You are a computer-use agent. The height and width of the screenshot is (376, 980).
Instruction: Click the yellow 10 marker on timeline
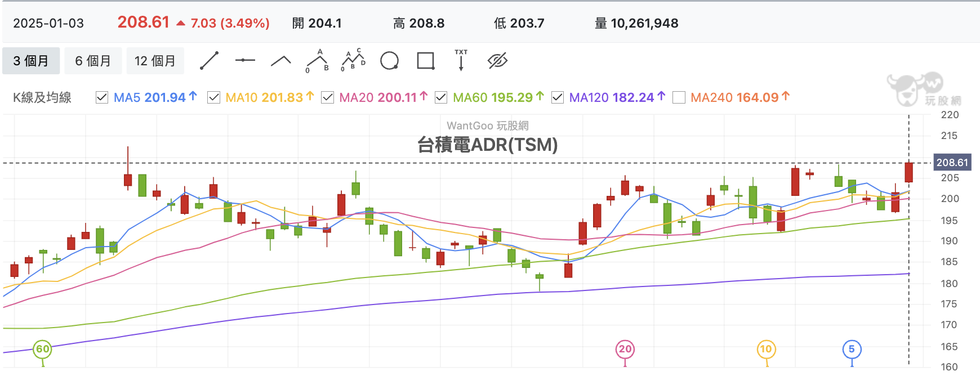(766, 350)
